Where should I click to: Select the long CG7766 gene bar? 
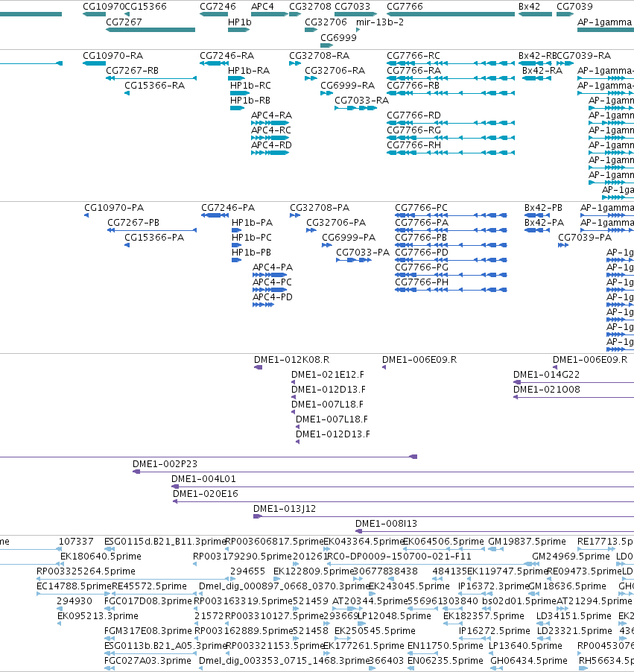tap(451, 14)
